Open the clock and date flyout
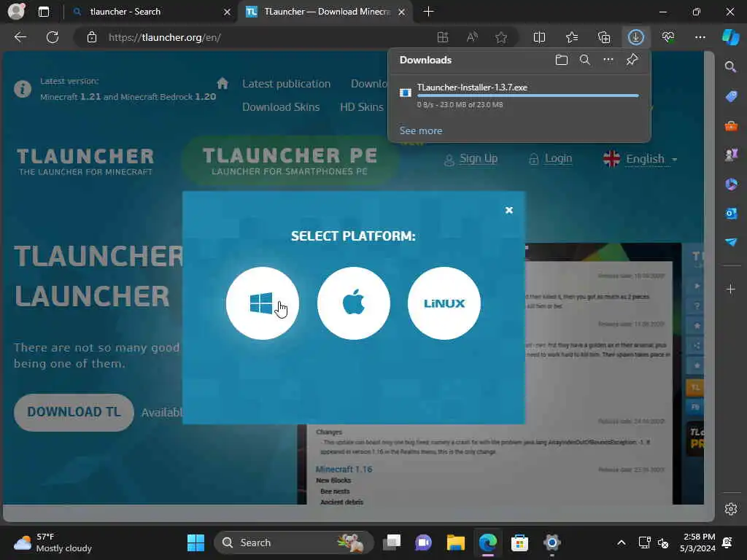 click(697, 542)
